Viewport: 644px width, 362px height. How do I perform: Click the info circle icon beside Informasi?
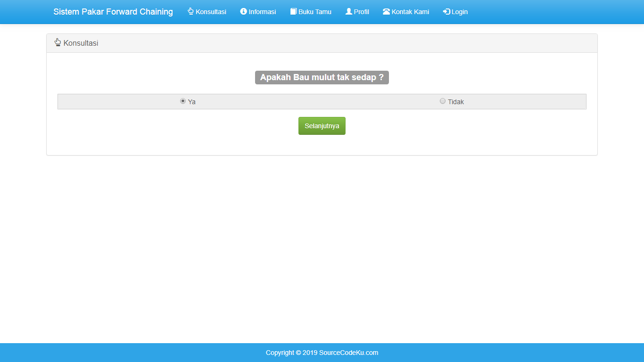tap(244, 11)
